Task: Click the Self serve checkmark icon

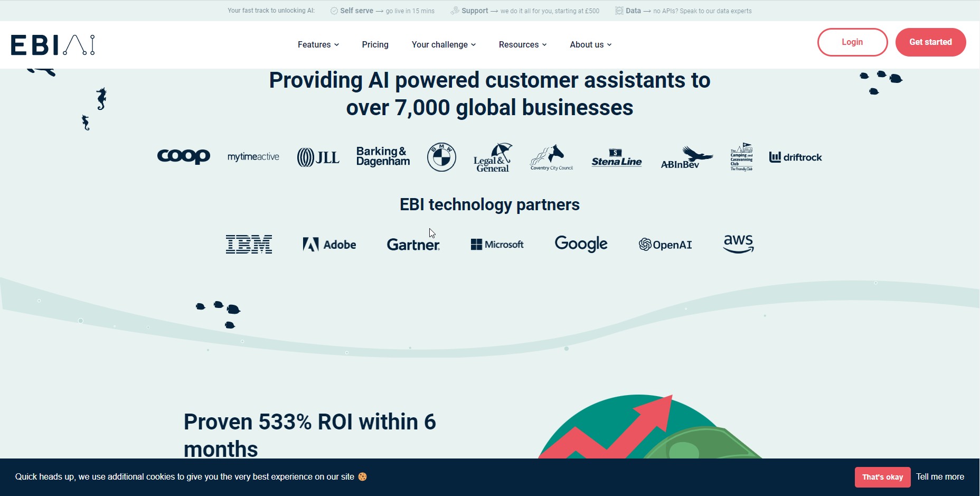Action: [334, 11]
